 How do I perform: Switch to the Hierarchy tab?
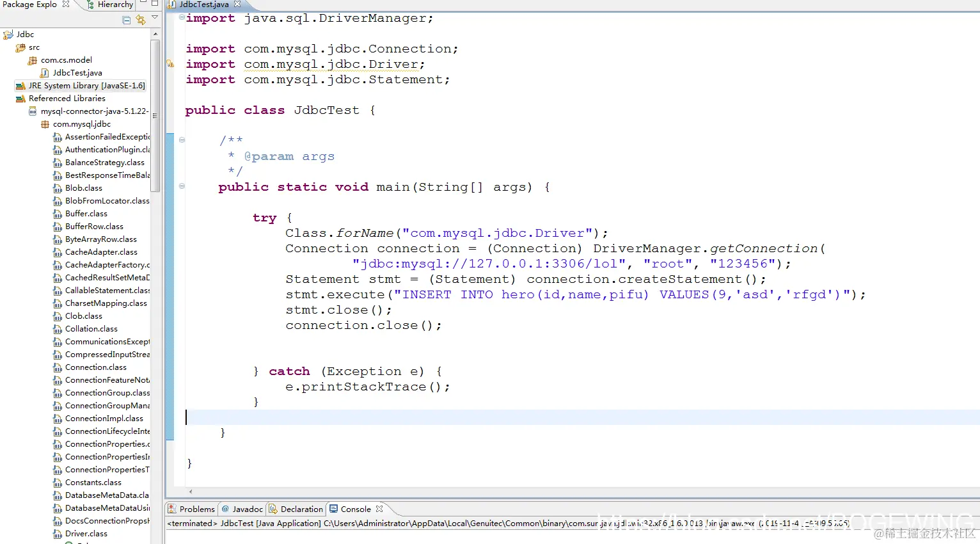coord(109,4)
